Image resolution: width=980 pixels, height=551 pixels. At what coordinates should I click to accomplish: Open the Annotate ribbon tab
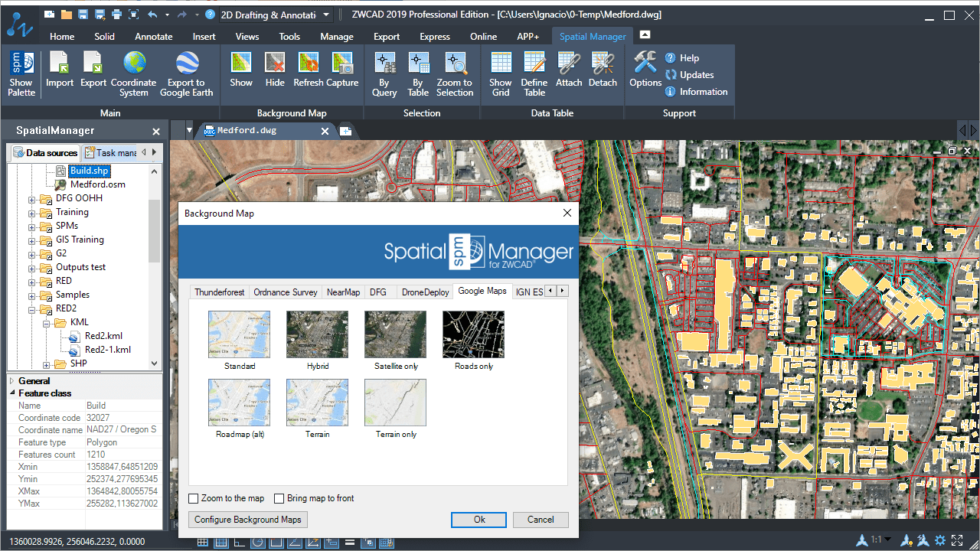tap(154, 36)
